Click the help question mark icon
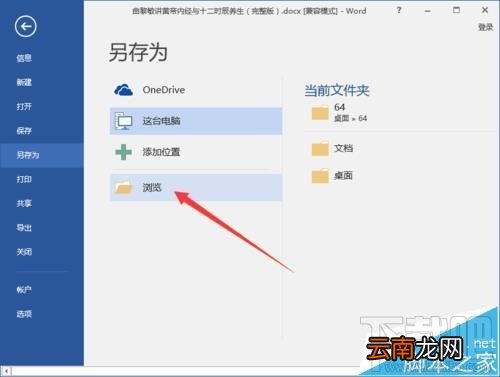 pyautogui.click(x=399, y=10)
